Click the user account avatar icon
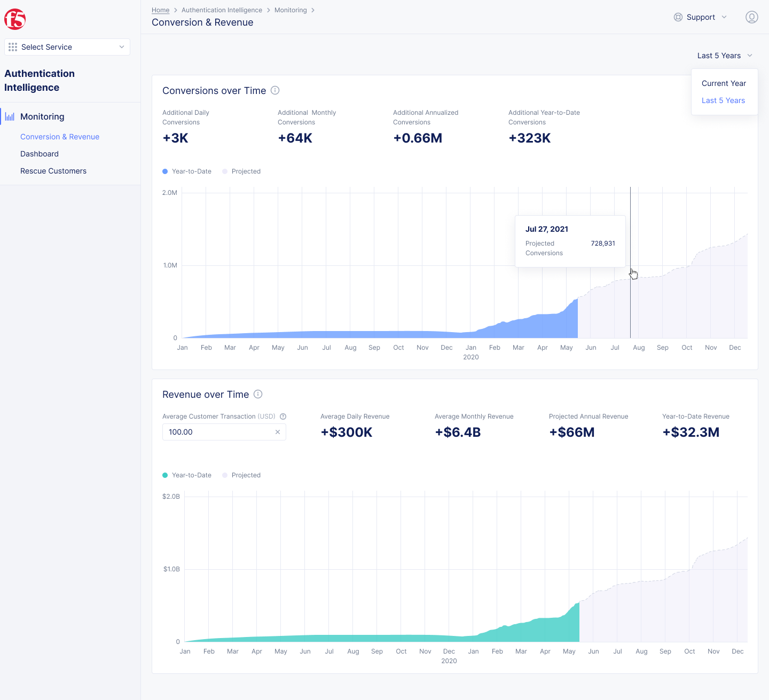Viewport: 769px width, 700px height. [751, 17]
